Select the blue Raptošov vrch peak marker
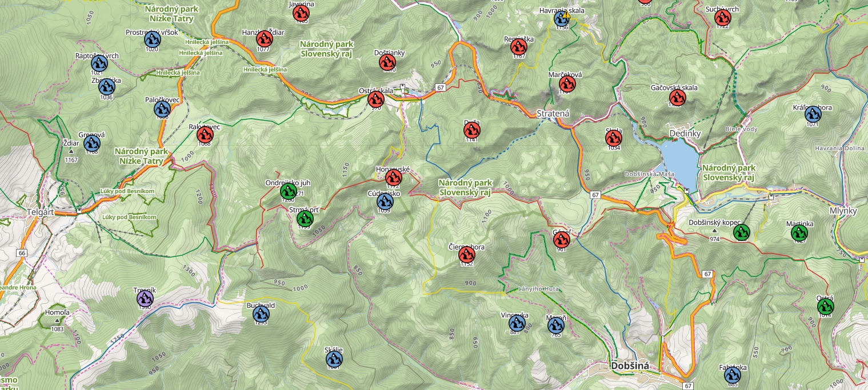The width and height of the screenshot is (868, 390). click(99, 63)
